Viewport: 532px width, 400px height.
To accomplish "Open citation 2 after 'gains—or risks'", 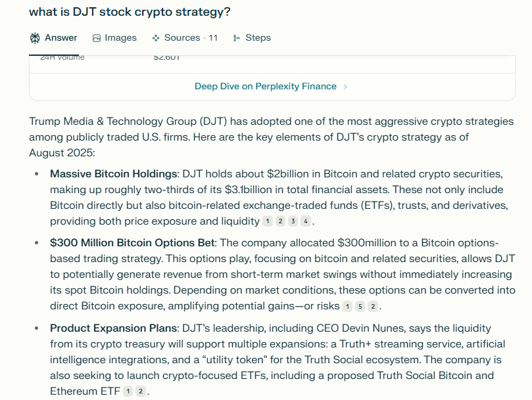I will pyautogui.click(x=373, y=307).
